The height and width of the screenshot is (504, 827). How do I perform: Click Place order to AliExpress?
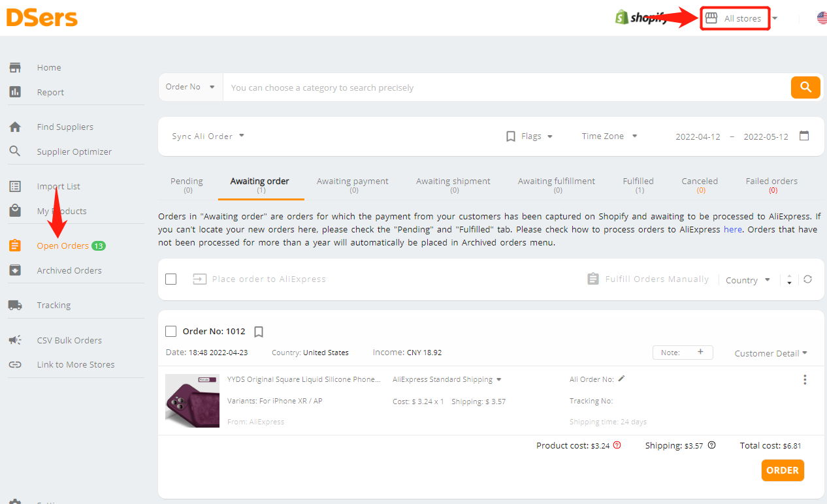tap(259, 279)
